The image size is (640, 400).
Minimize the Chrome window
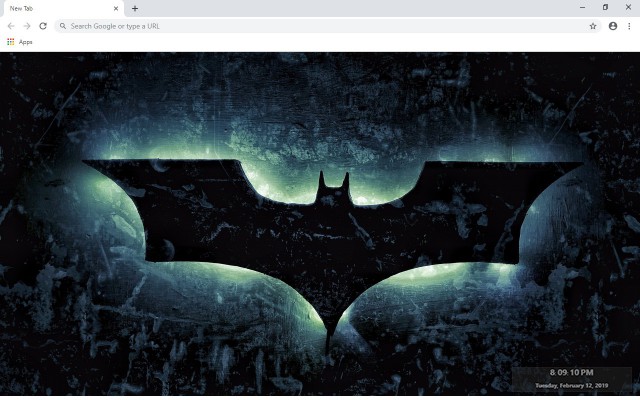point(582,7)
